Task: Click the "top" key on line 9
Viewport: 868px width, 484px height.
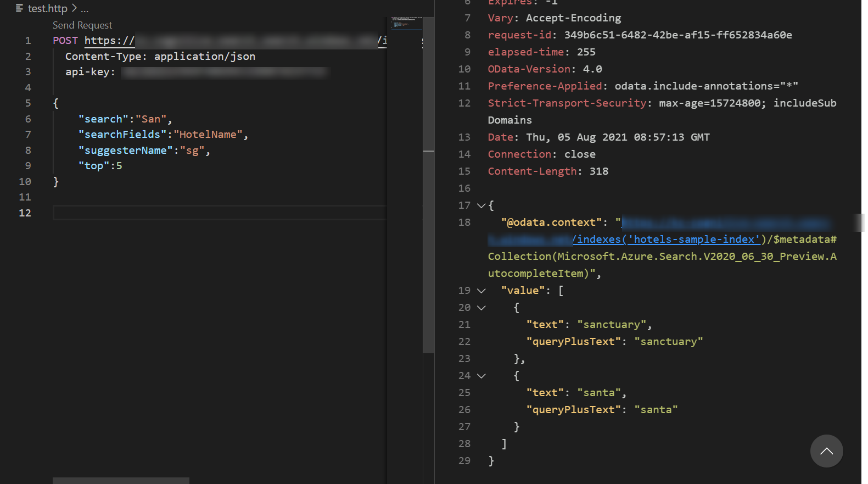Action: click(93, 166)
